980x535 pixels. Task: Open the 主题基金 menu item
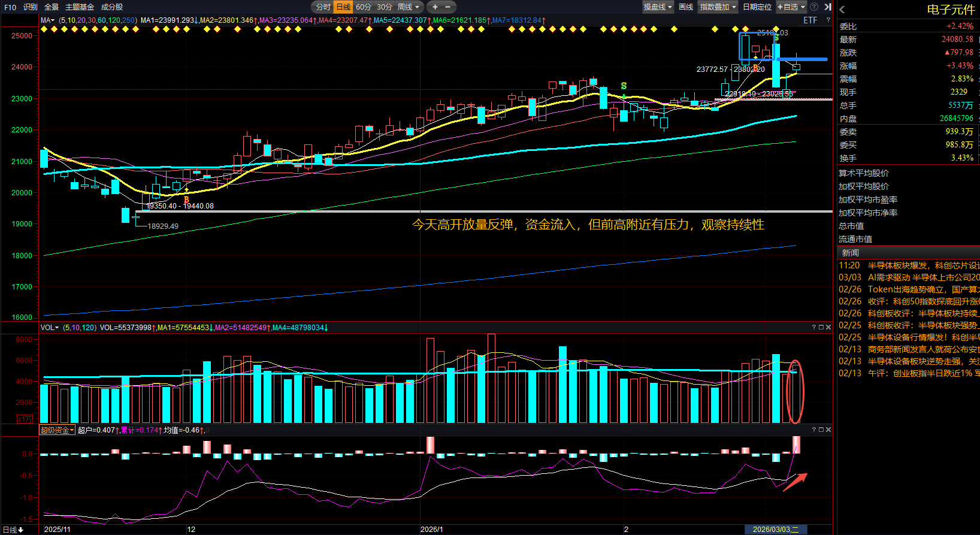click(80, 7)
